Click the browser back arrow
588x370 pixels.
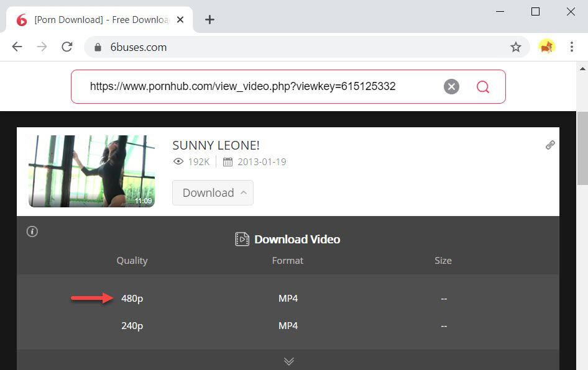[x=17, y=47]
